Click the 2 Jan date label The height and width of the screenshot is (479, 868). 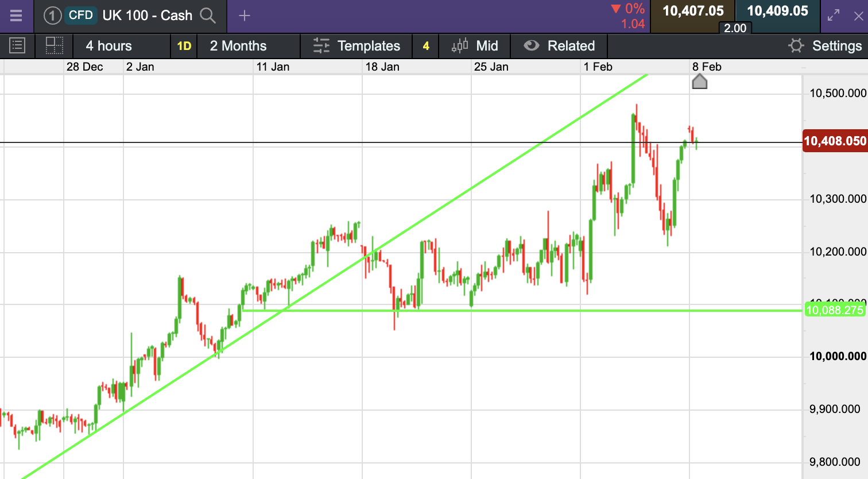coord(140,67)
